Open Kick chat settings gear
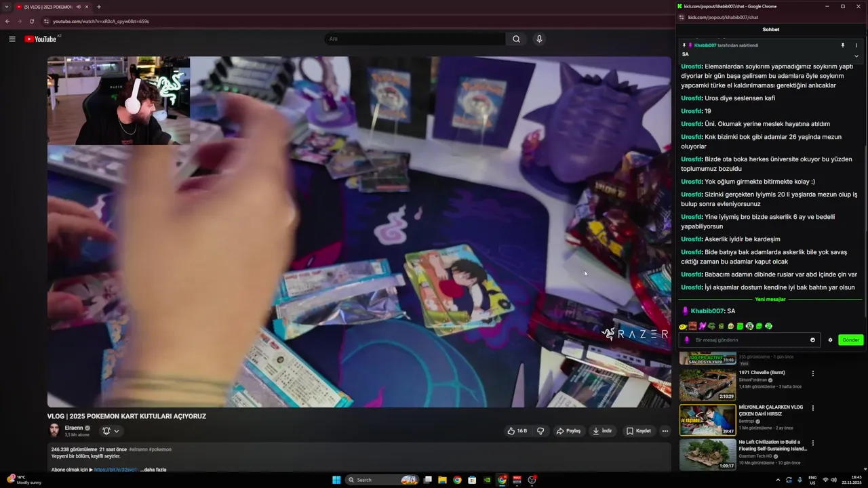The width and height of the screenshot is (868, 488). click(830, 340)
